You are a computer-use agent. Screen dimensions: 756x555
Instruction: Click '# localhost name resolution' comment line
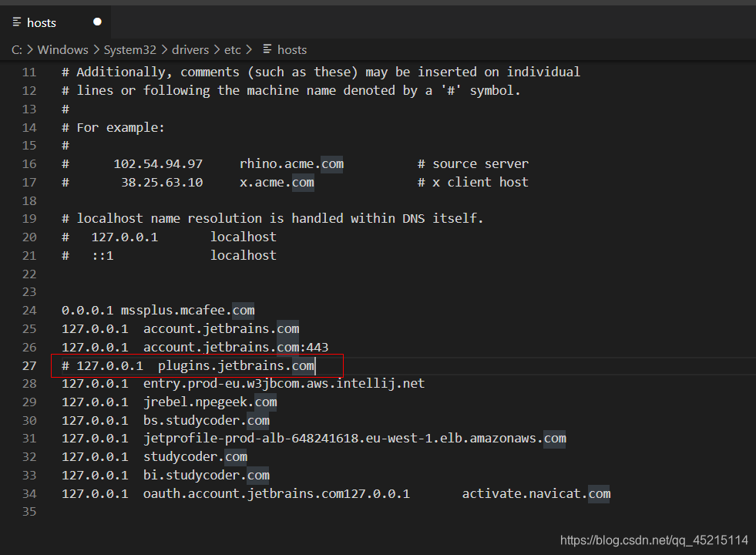point(272,218)
